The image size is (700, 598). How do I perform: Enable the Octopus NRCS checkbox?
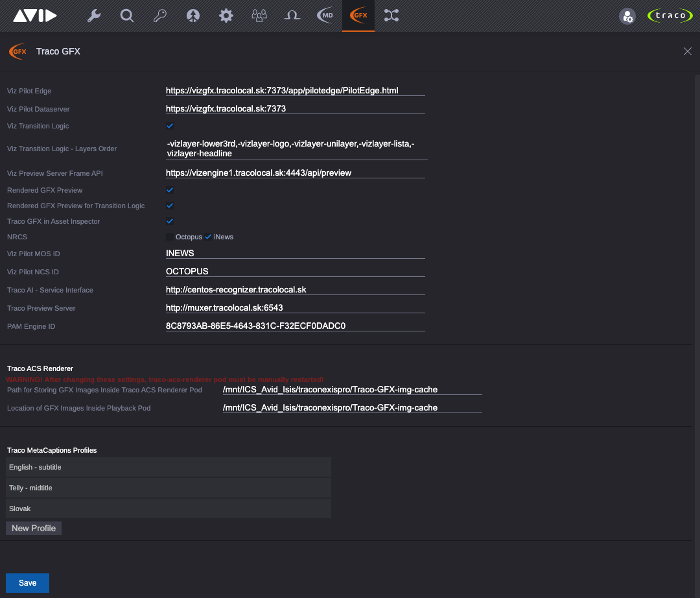tap(170, 237)
